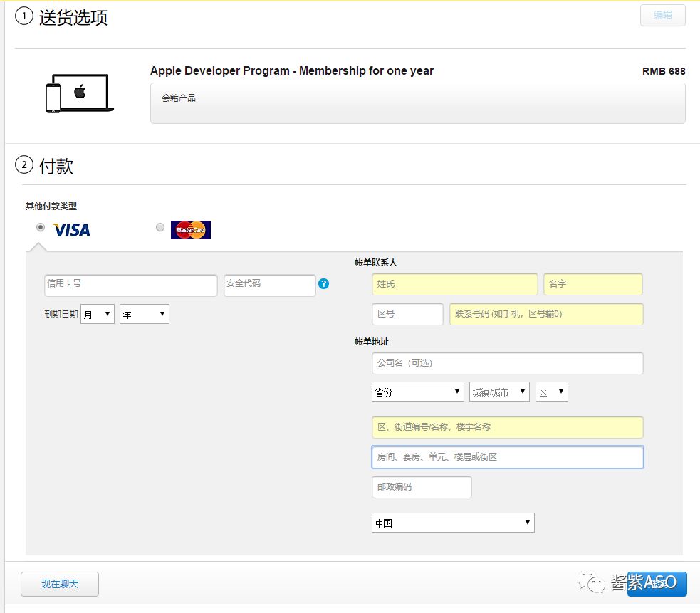Focus the 姓氏 last name field
The image size is (700, 613).
click(x=454, y=284)
